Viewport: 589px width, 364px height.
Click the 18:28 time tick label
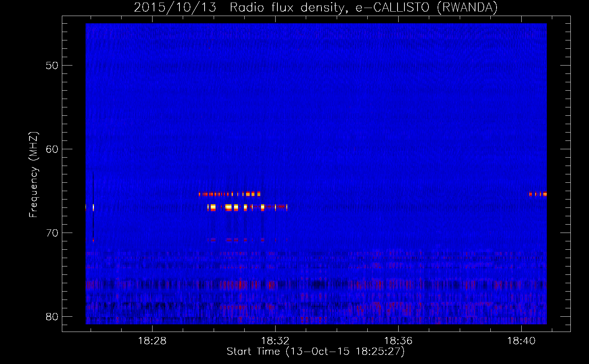pos(152,341)
